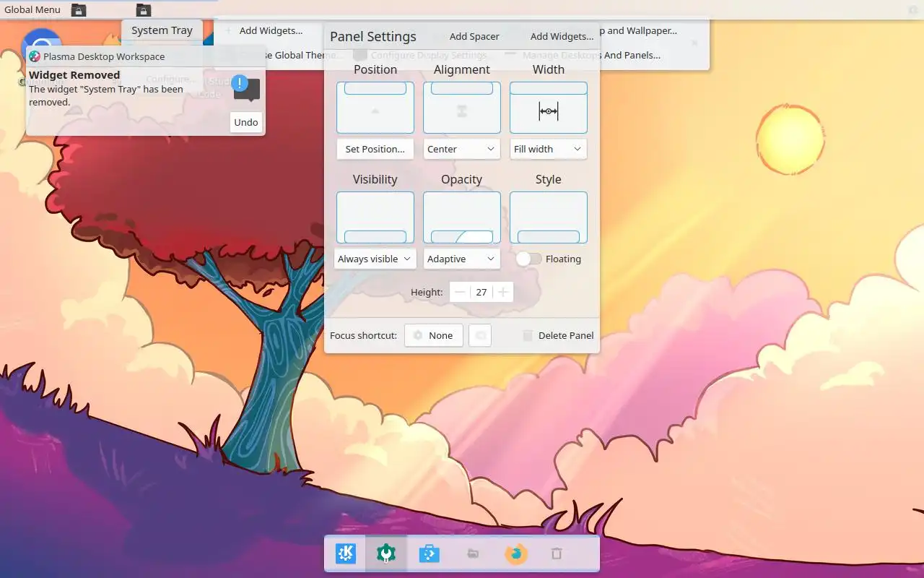
Task: Click the height value field showing 27
Action: [481, 292]
